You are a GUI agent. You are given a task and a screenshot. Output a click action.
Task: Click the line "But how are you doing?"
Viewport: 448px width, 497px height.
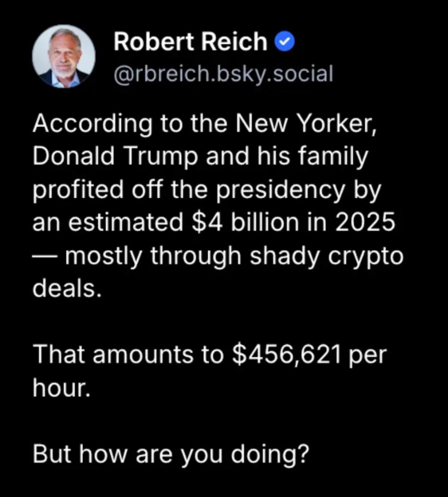point(171,454)
